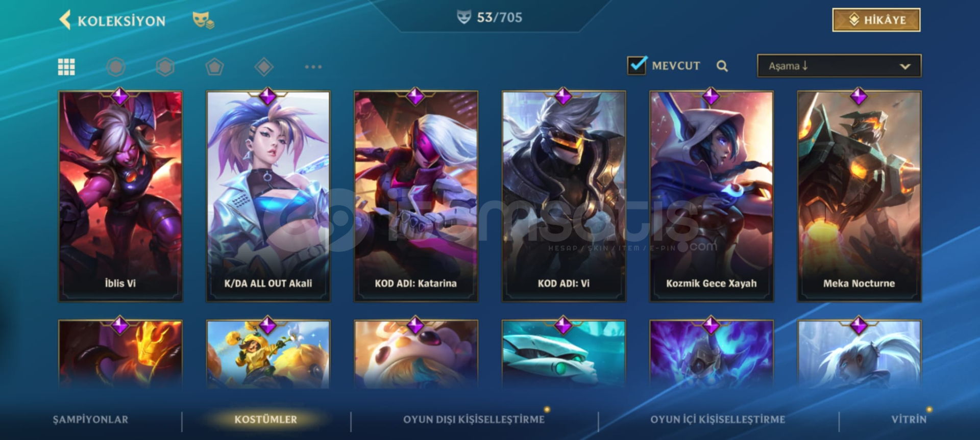Select the Kozmik Gece Xayah skin card
This screenshot has height=440, width=980.
point(712,196)
